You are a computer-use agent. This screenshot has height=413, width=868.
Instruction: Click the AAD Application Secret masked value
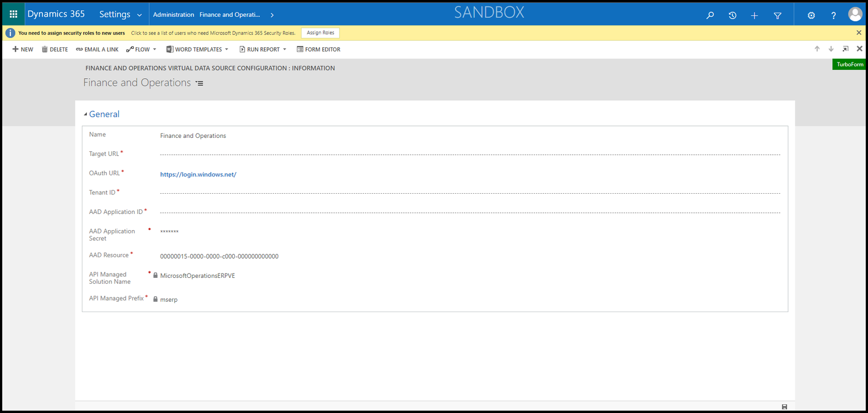pos(169,232)
